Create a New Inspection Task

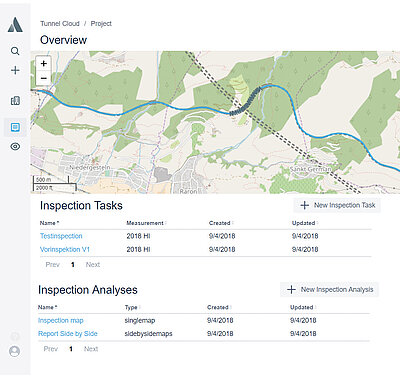[337, 205]
